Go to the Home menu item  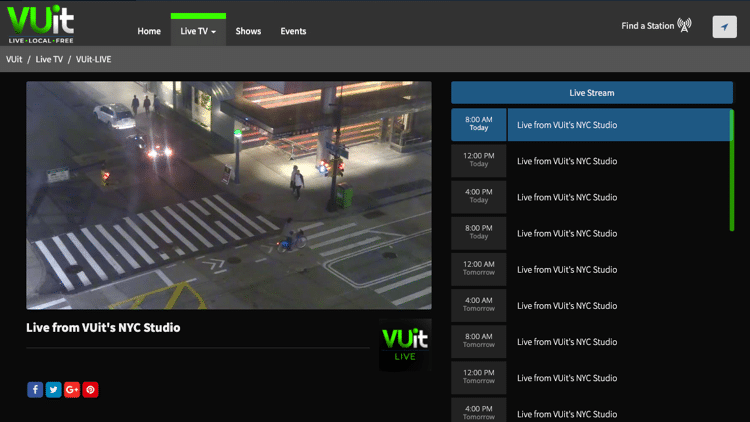(149, 31)
